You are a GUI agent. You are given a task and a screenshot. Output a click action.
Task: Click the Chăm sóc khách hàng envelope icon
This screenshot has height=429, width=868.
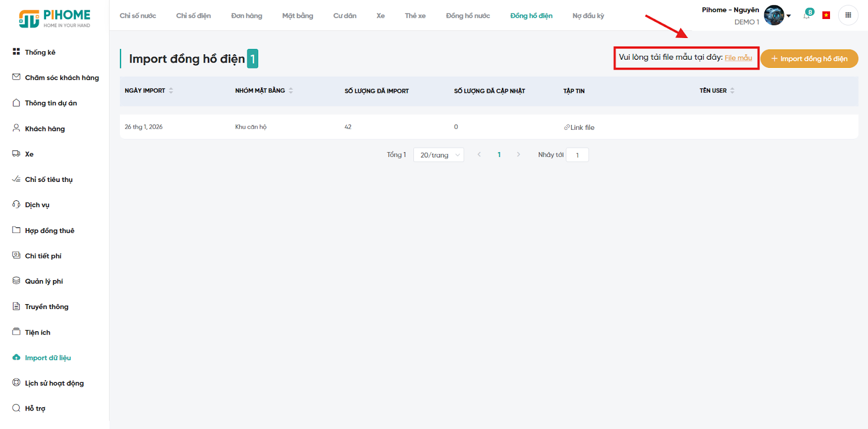16,77
